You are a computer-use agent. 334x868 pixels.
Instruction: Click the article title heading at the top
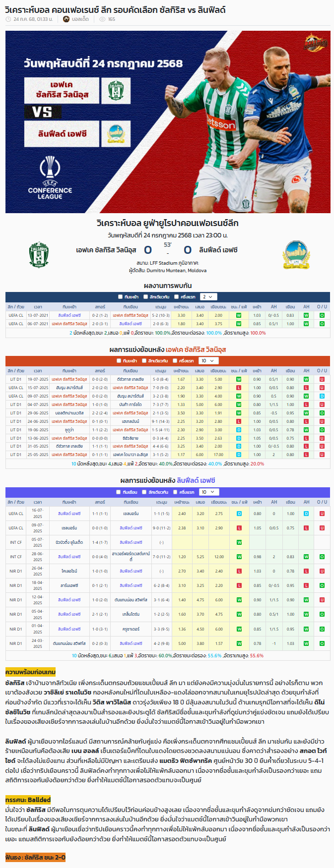(115, 9)
